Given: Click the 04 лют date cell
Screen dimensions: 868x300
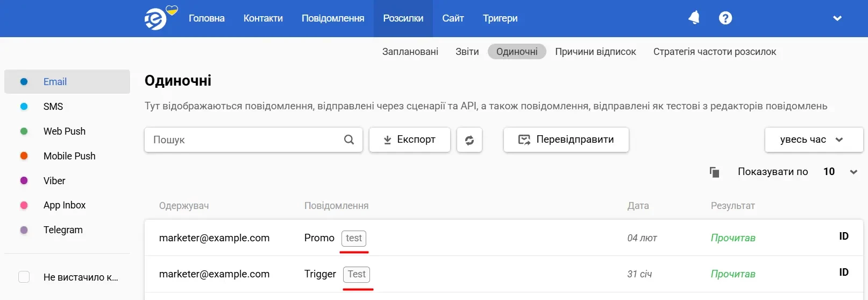Looking at the screenshot, I should click(642, 238).
